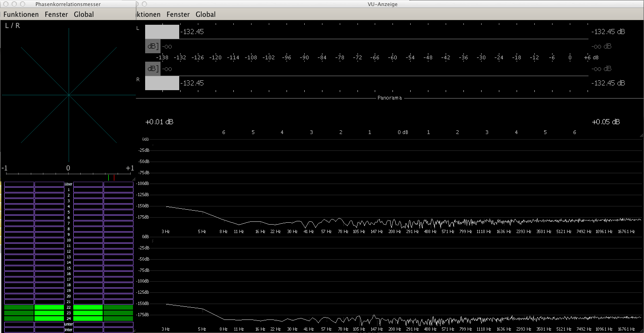Open Fenster menu in Phasenkorrelationsmesser window
The image size is (644, 333).
pos(56,14)
